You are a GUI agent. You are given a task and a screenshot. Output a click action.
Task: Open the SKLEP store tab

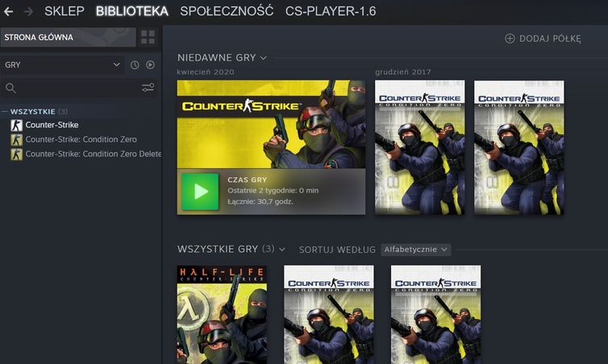(65, 11)
